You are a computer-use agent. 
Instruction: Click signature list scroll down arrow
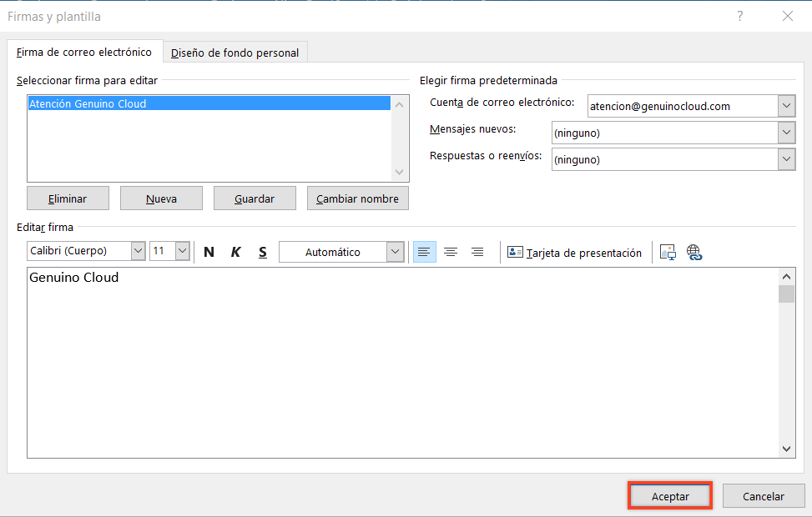(x=399, y=172)
